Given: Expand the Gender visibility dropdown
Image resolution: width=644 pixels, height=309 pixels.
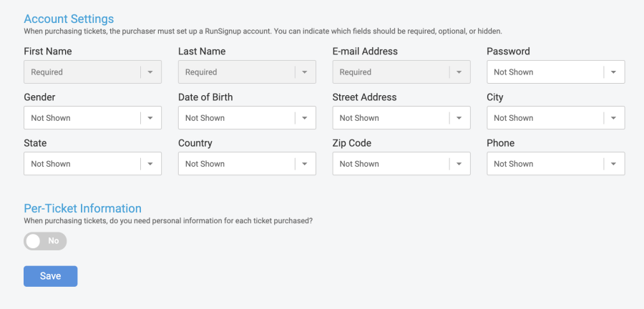Looking at the screenshot, I should [x=92, y=118].
